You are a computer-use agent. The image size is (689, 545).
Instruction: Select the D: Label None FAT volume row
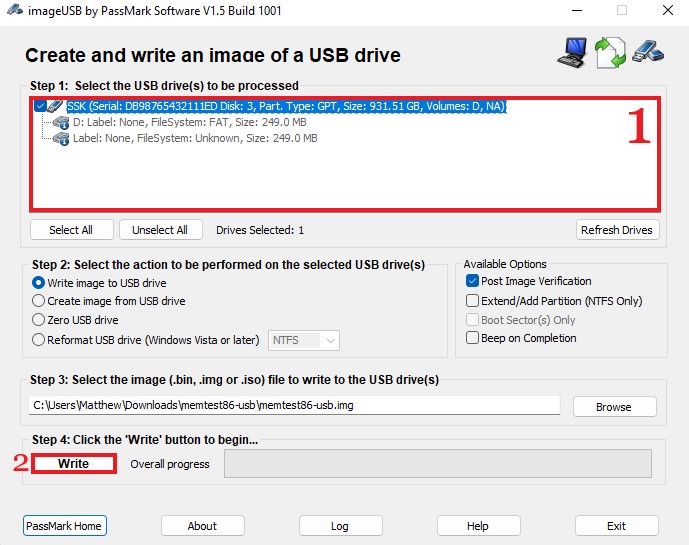coord(189,122)
